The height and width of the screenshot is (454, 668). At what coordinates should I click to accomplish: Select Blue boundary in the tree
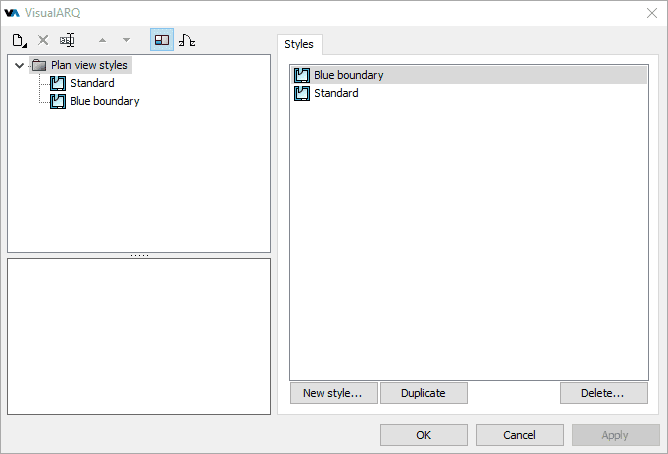[105, 101]
